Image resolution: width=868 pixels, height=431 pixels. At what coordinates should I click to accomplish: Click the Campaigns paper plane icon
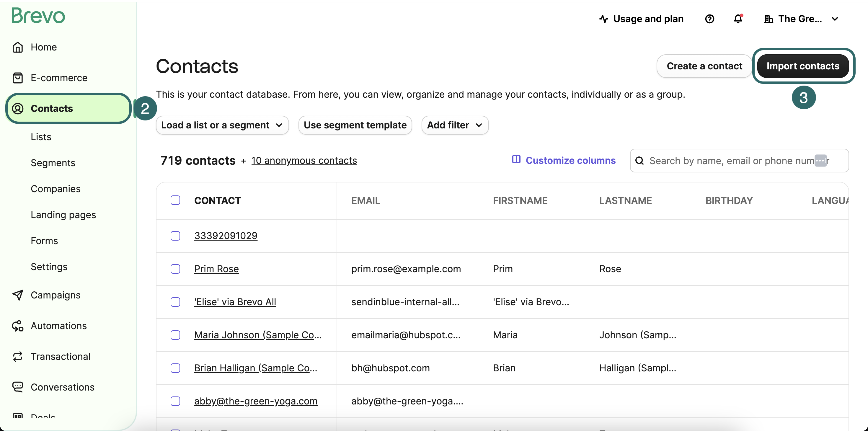click(x=17, y=295)
